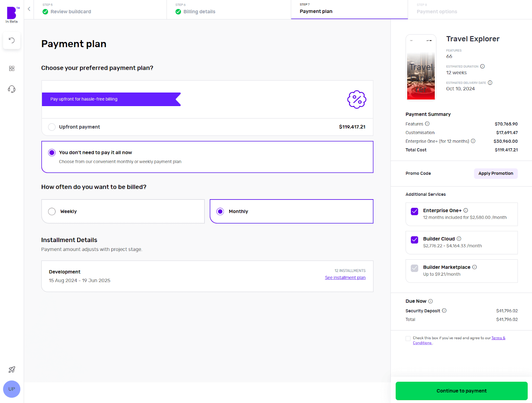Click the undo arrow icon in sidebar
Viewport: 532px width, 403px height.
(12, 41)
